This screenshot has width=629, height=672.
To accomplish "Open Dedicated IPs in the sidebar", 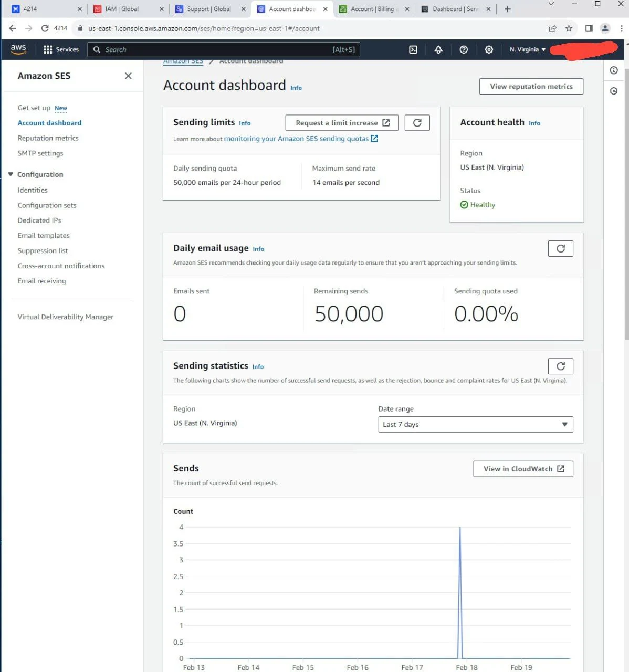I will point(39,220).
